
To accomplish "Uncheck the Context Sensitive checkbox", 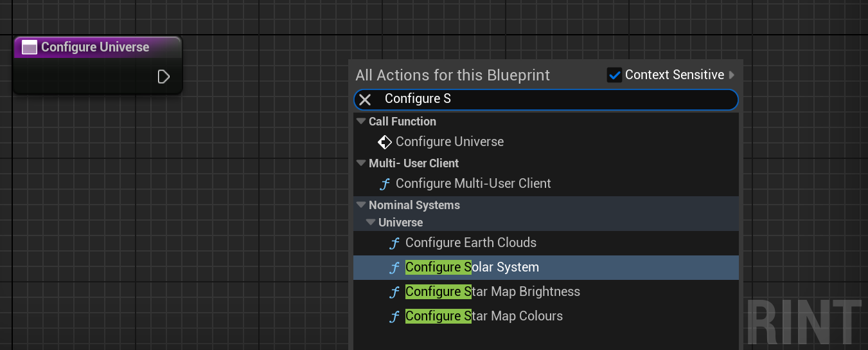I will tap(614, 75).
